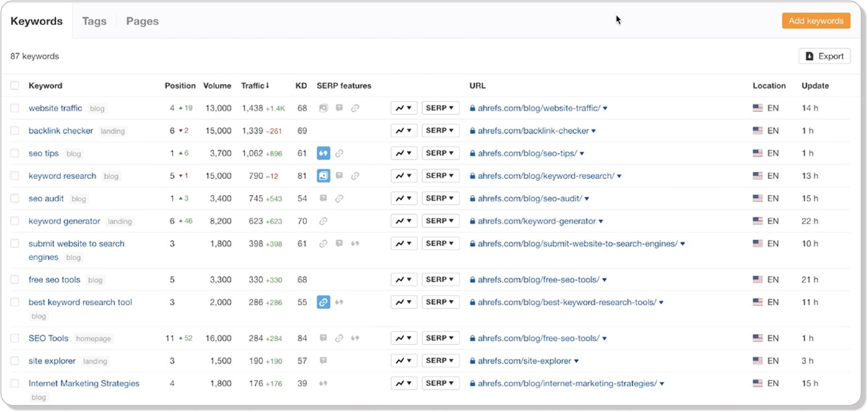The image size is (868, 412).
Task: Click quote icon in SEO Tools row
Action: (355, 338)
